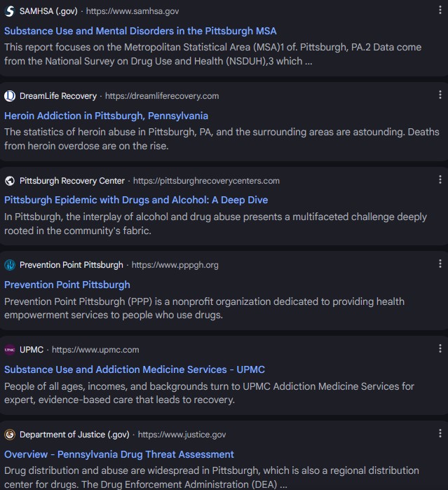Image resolution: width=448 pixels, height=490 pixels.
Task: Open Pittsburgh Epidemic with Drugs and Alcohol link
Action: 136,200
